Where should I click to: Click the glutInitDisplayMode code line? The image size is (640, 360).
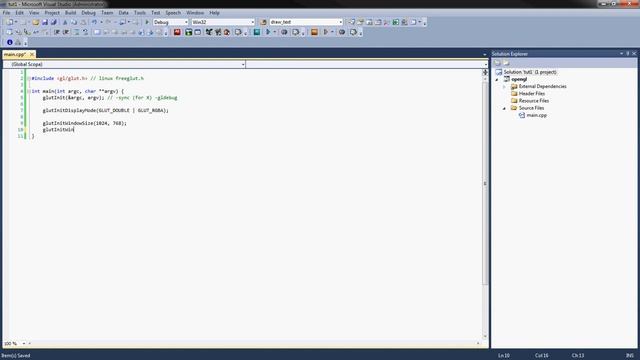tap(106, 110)
